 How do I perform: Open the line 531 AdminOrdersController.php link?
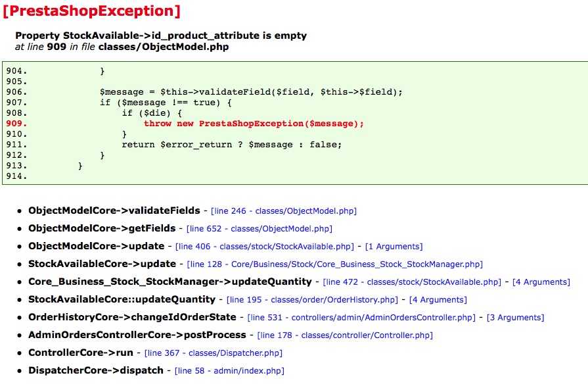361,318
